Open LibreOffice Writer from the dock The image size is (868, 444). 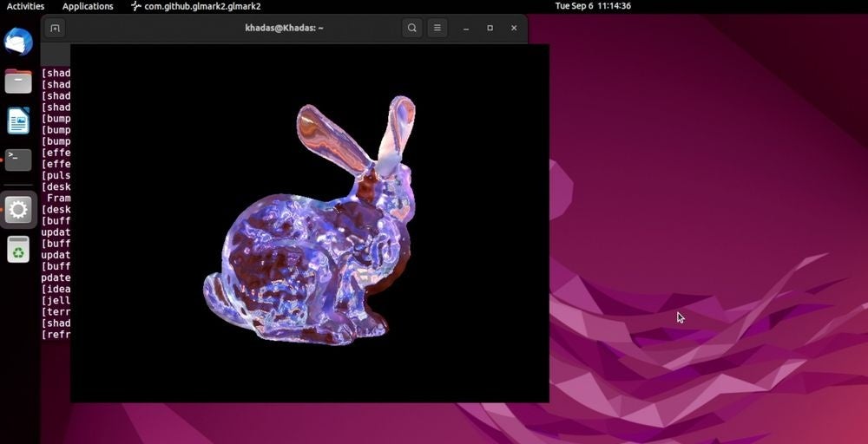pyautogui.click(x=18, y=121)
